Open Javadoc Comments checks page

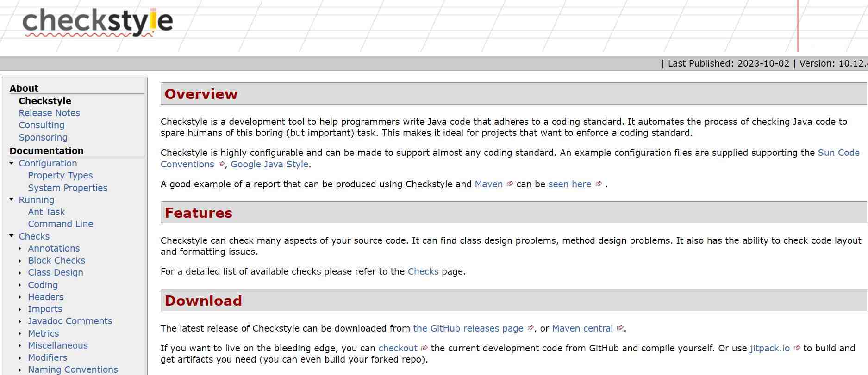click(70, 321)
